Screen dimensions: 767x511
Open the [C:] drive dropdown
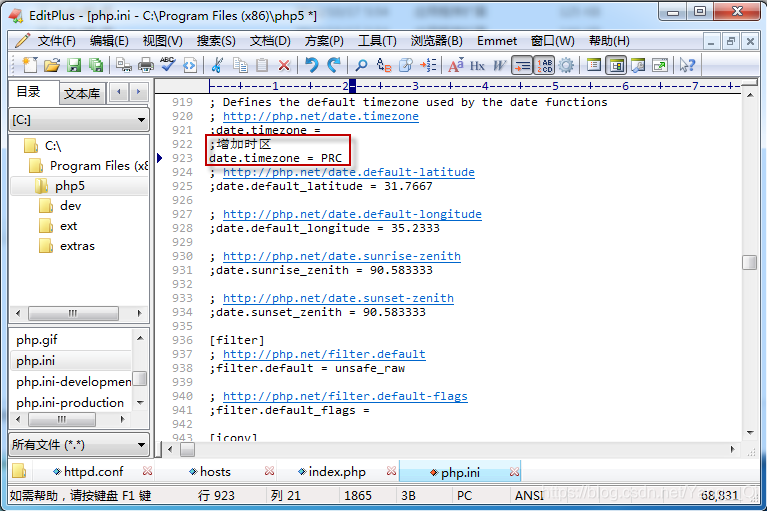tap(79, 120)
